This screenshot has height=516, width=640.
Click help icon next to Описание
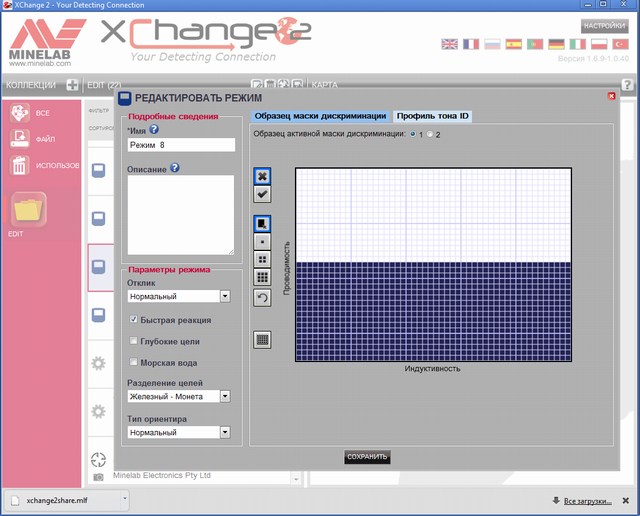174,168
